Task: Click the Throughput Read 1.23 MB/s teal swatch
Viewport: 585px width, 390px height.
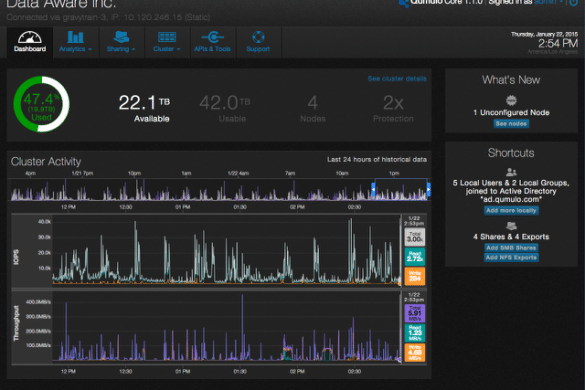Action: [414, 333]
